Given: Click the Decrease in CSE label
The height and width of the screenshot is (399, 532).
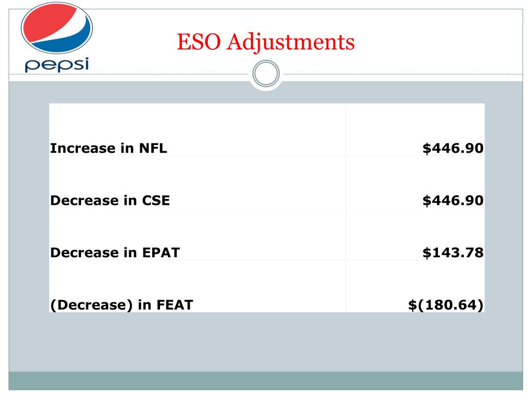Looking at the screenshot, I should pyautogui.click(x=110, y=201).
